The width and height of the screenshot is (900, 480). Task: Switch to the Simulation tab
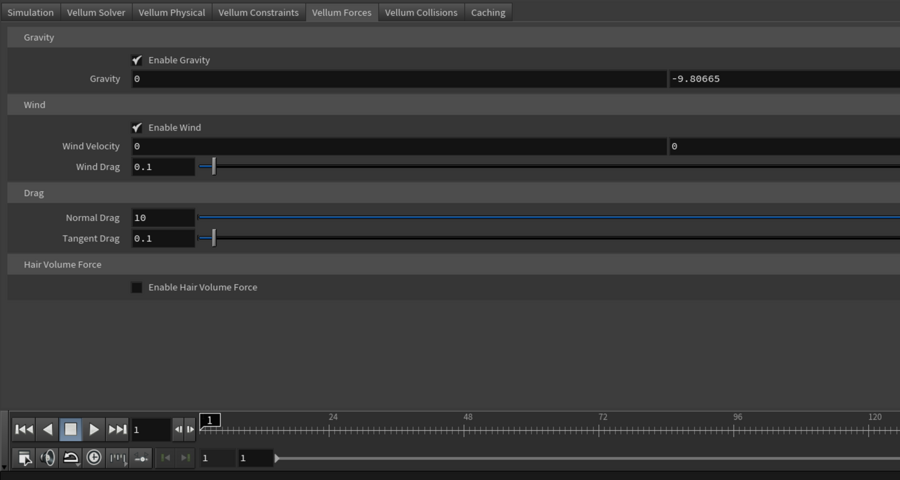click(x=30, y=13)
